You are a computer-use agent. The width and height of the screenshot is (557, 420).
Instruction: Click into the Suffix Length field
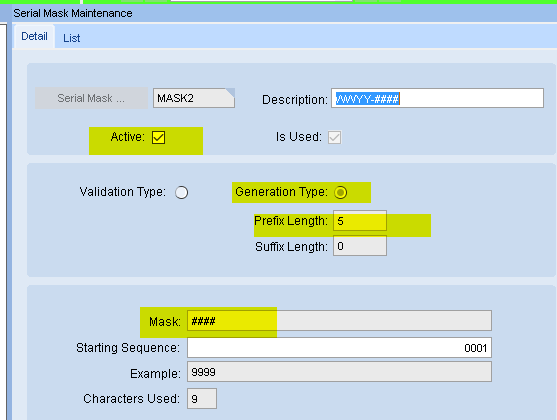click(360, 246)
